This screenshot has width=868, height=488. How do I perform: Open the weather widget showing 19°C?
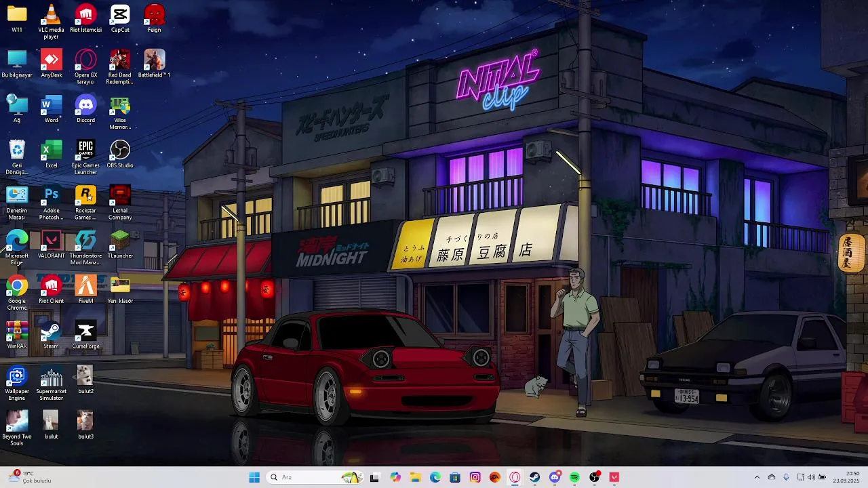pos(31,477)
